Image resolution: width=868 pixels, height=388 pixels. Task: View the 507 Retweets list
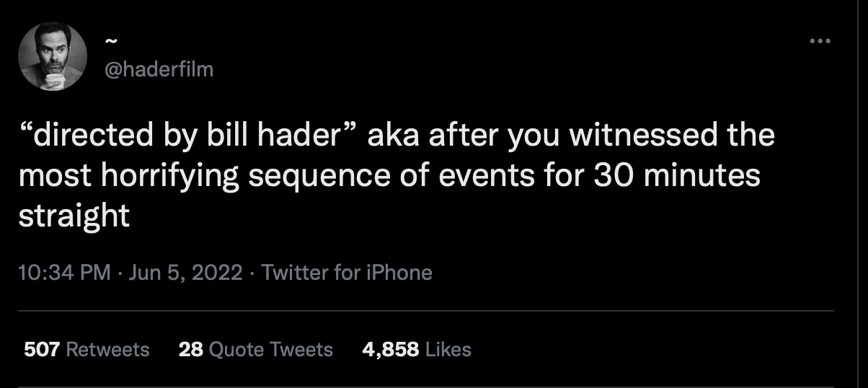pyautogui.click(x=87, y=350)
